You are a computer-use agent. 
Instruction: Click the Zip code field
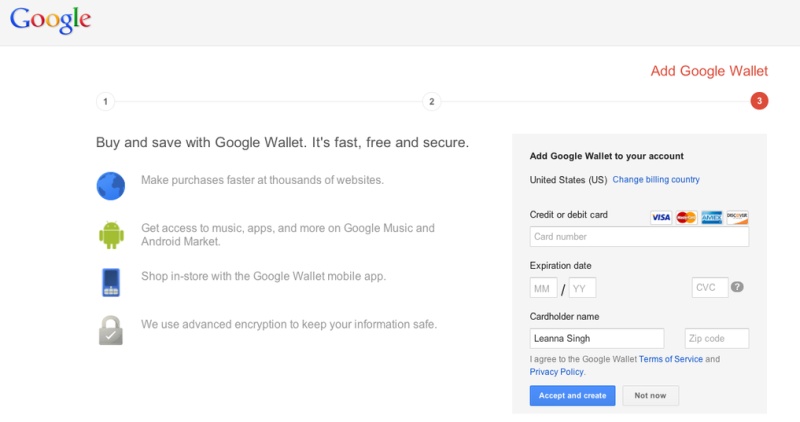[717, 338]
